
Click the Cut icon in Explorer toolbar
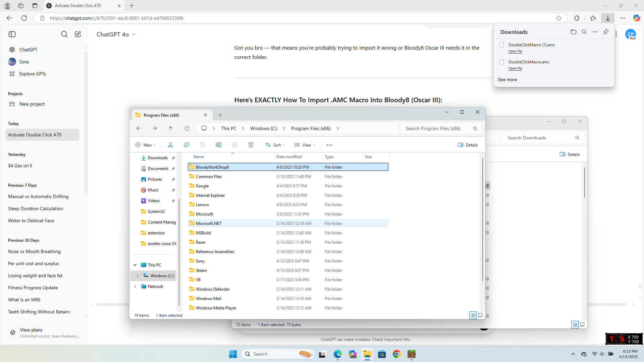[170, 145]
